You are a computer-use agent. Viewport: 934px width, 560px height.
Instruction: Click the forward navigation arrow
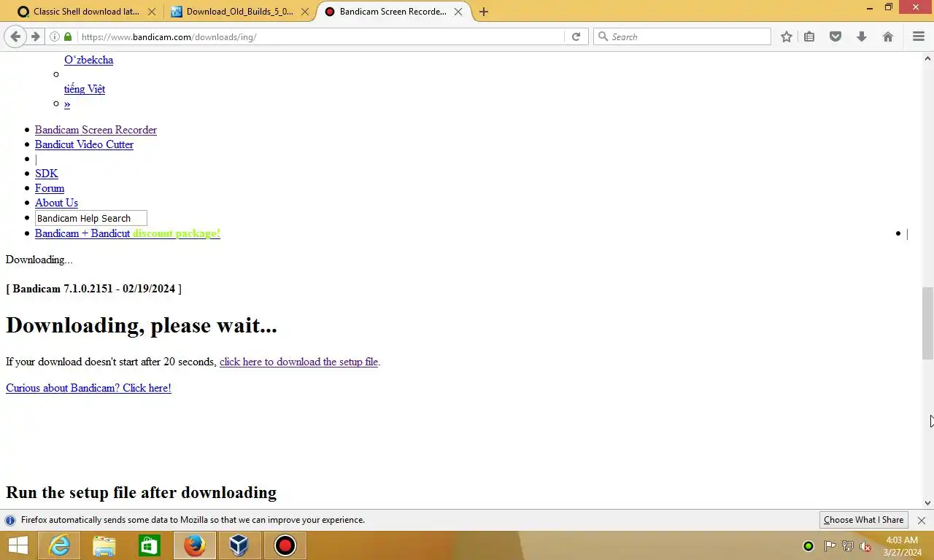coord(35,36)
